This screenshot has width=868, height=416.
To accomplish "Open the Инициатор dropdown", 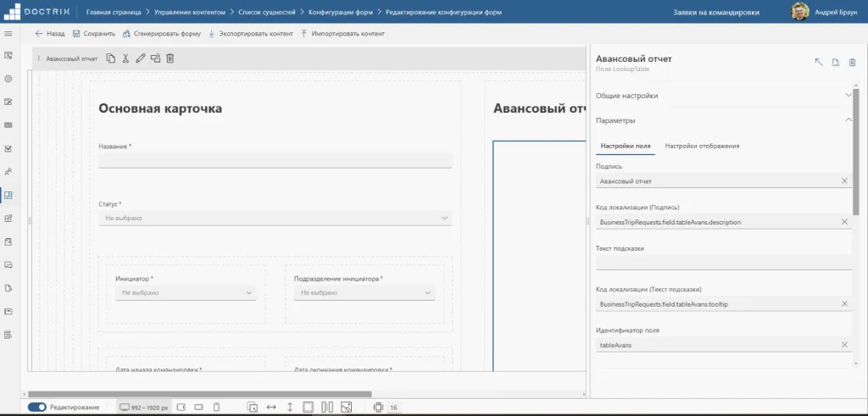I will click(x=186, y=292).
